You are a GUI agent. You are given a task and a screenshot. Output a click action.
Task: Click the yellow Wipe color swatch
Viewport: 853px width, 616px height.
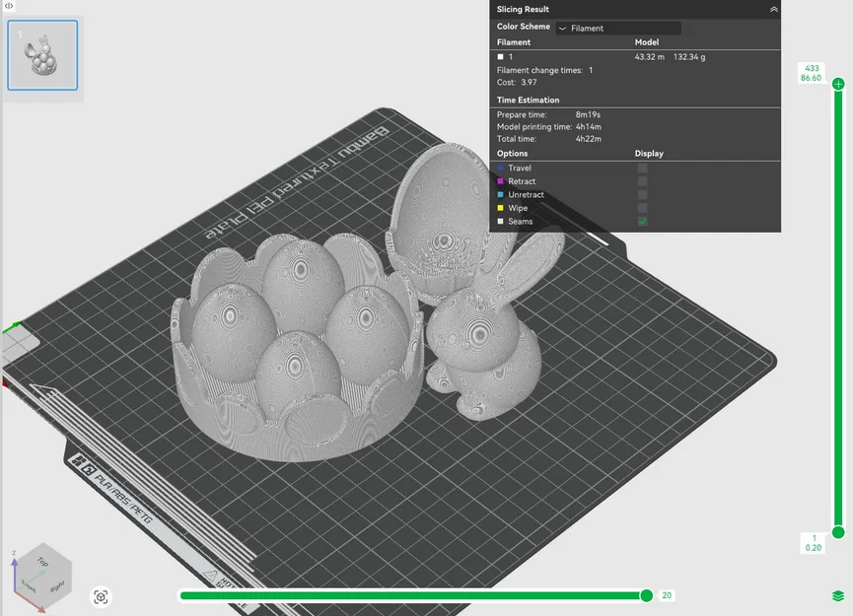tap(501, 208)
